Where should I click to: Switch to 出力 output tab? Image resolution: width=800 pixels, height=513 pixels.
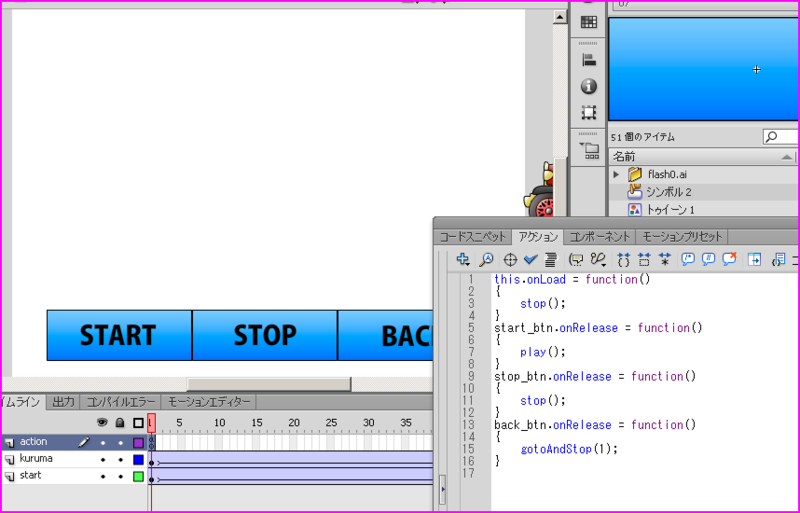pos(64,402)
